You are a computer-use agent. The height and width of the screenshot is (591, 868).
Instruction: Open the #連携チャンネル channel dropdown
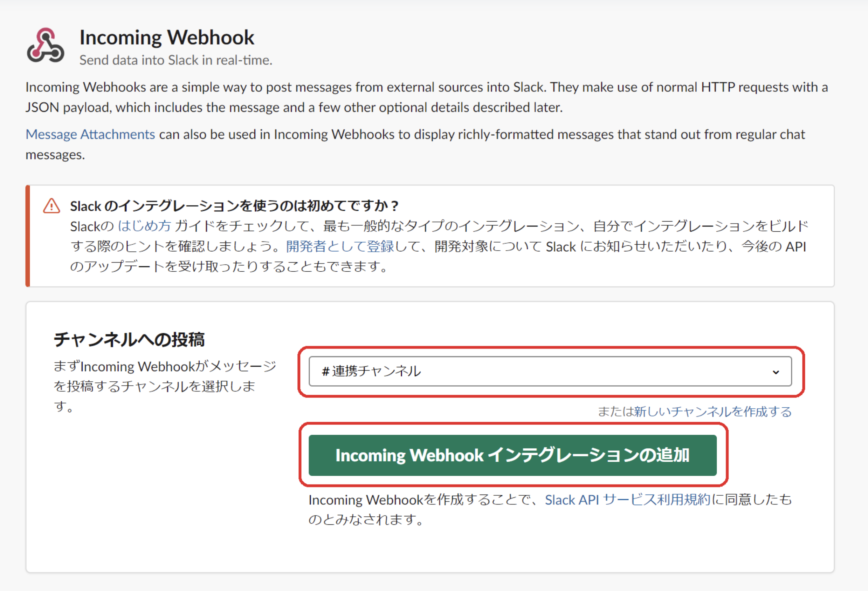550,371
